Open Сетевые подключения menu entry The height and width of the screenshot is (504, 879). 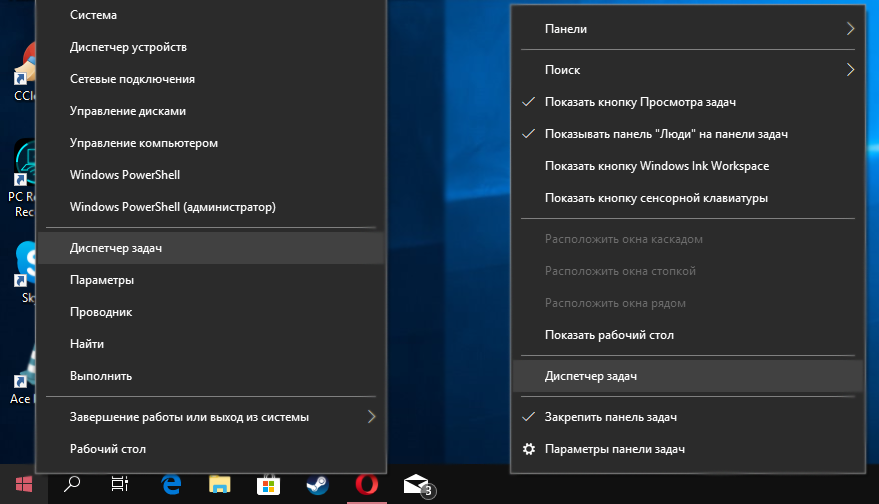[211, 79]
